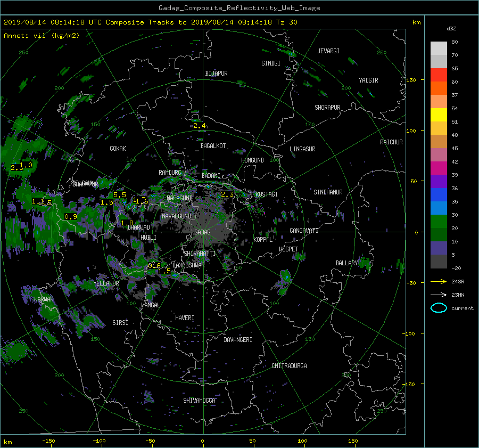Click the CHITRADURGA city label

pos(290,366)
